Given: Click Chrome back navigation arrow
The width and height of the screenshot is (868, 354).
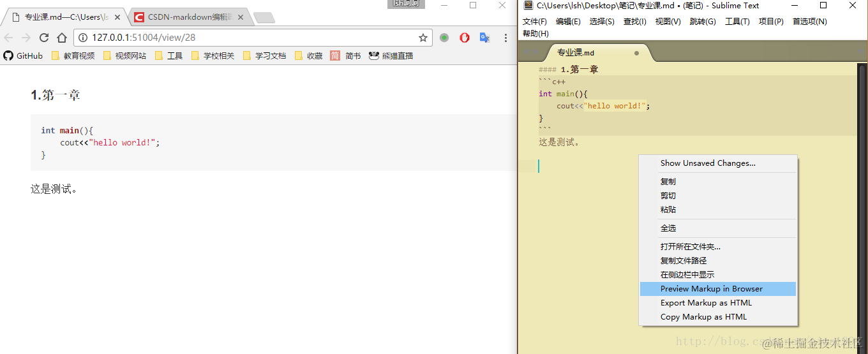Looking at the screenshot, I should [x=8, y=38].
